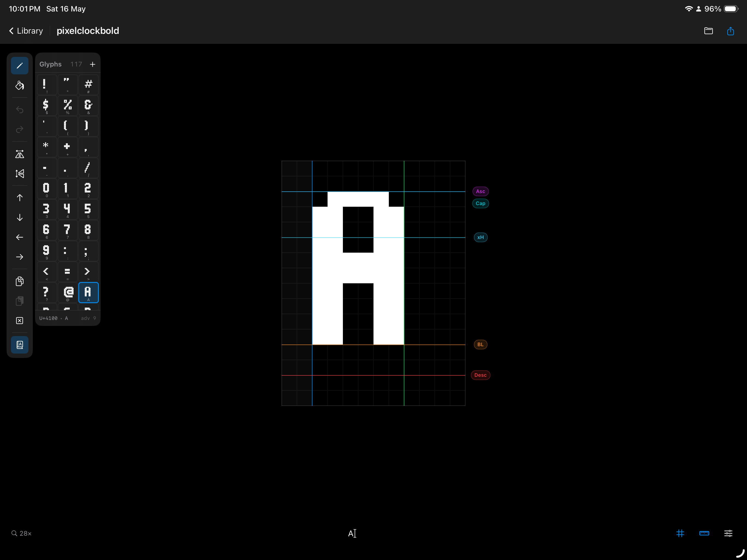Screen dimensions: 747x560
Task: Shift glyph right with right arrow
Action: pos(20,257)
